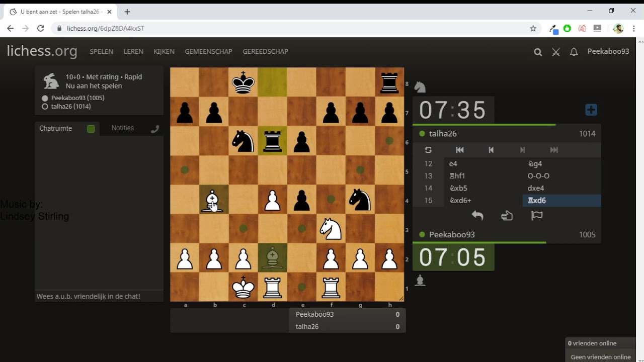Open the Peekaboo93 user menu
This screenshot has height=362, width=644.
click(608, 51)
